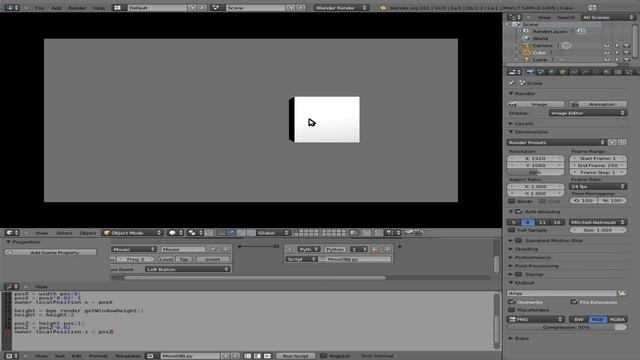Open the Select menu in 3D view header
The image size is (640, 360).
coord(64,233)
